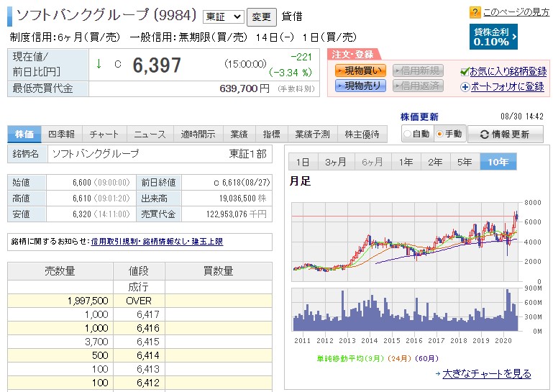Click 現物買い order button

point(360,71)
